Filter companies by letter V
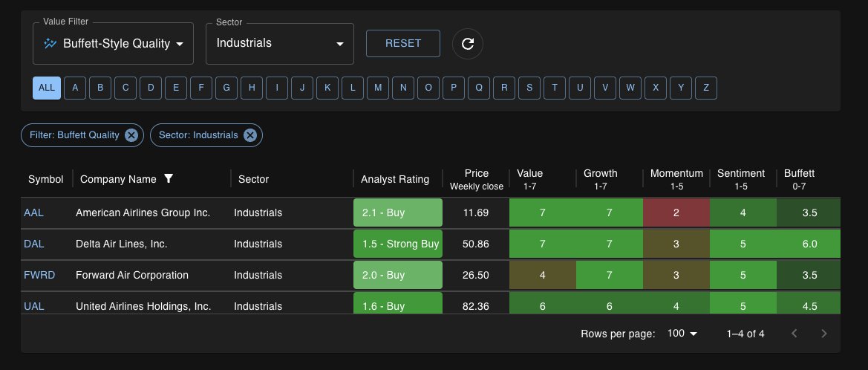Viewport: 868px width, 370px height. 606,88
